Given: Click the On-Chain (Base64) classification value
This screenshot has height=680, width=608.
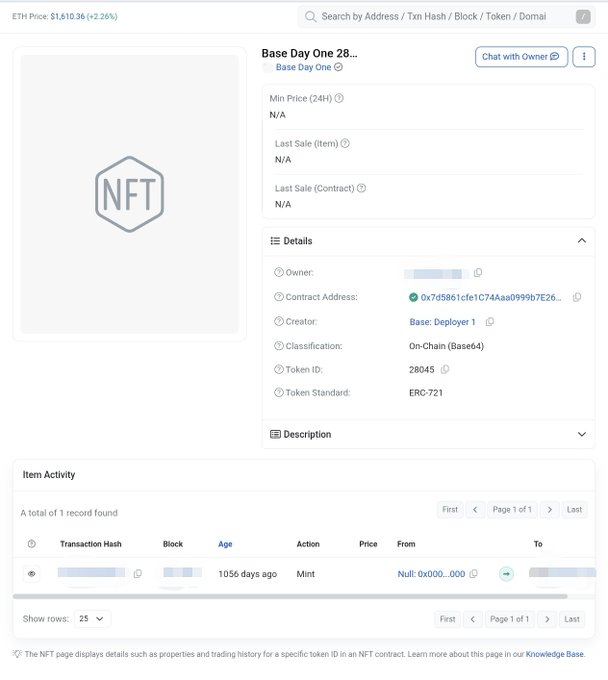Looking at the screenshot, I should (x=446, y=346).
